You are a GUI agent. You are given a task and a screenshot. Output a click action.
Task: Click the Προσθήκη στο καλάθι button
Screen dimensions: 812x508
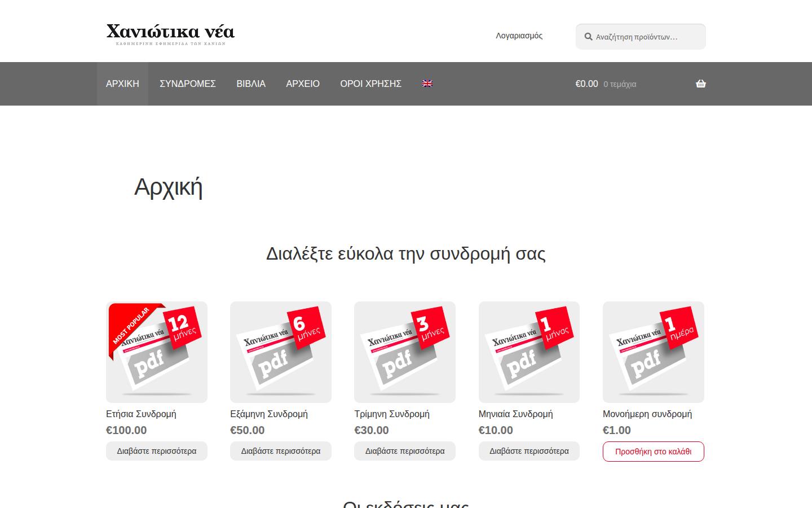(x=654, y=452)
